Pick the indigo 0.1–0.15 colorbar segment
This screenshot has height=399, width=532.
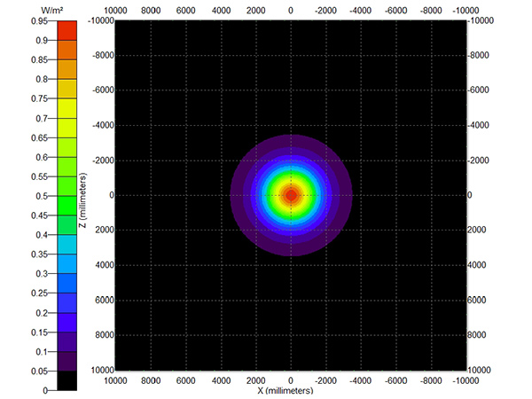click(67, 342)
